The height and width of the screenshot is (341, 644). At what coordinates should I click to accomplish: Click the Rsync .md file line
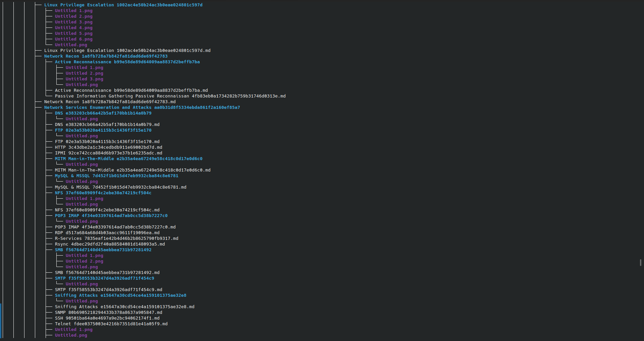pos(110,244)
